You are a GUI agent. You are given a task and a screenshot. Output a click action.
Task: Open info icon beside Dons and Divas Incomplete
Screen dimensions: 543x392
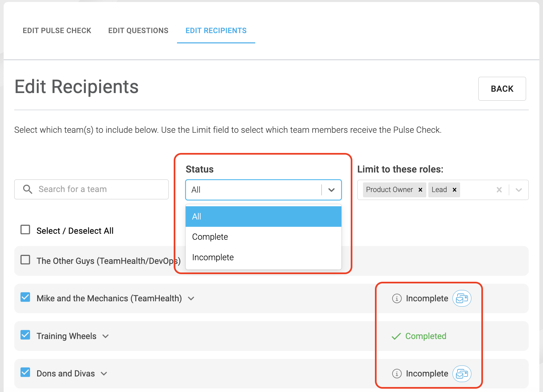397,373
